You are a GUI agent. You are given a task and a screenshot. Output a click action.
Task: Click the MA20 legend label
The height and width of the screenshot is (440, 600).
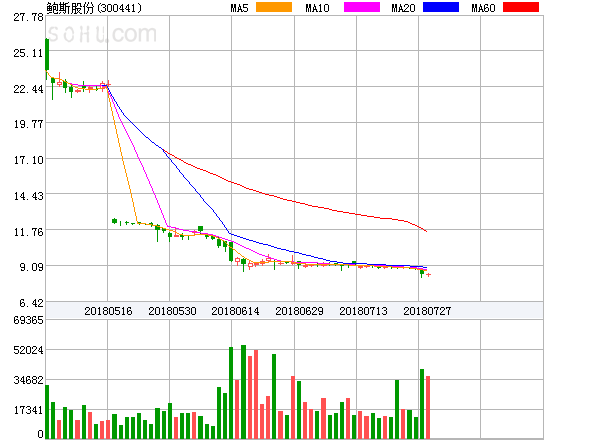click(x=403, y=8)
